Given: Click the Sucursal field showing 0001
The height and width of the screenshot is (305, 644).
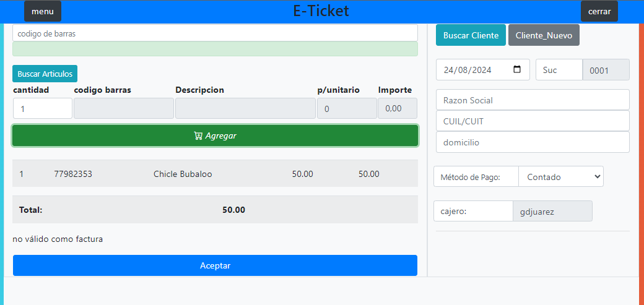Looking at the screenshot, I should click(606, 70).
